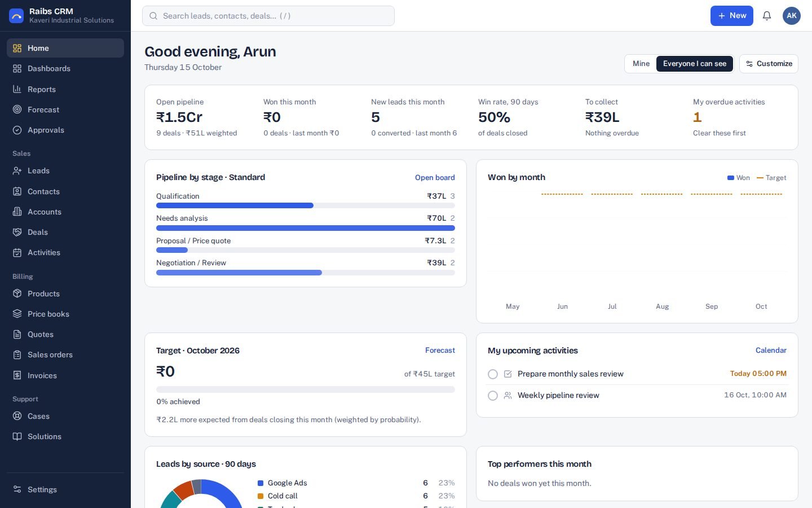Mark Weekly pipeline review complete

[x=493, y=396]
